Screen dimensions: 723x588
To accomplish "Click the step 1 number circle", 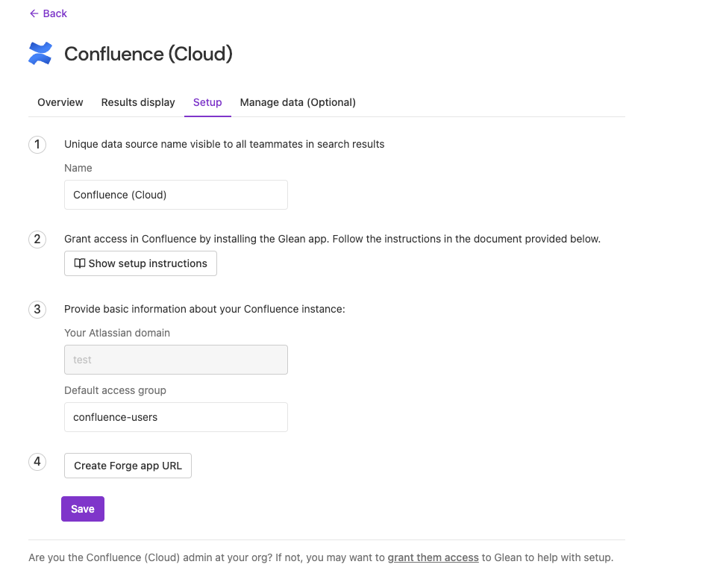I will pos(37,145).
